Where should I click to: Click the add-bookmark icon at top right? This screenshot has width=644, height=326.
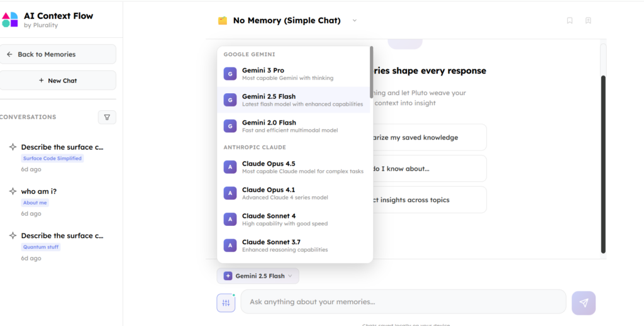(x=588, y=21)
